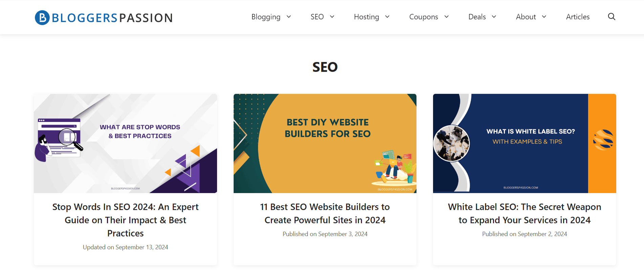Open the search icon
Image resolution: width=644 pixels, height=275 pixels.
tap(611, 17)
